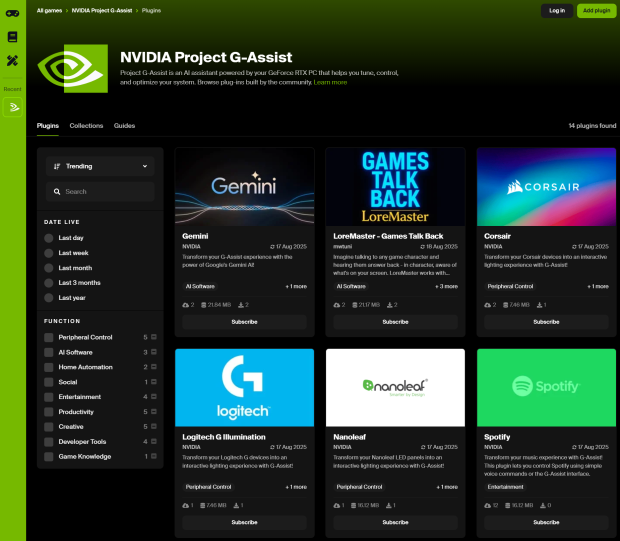Subscribe to the Spotify plugin
Viewport: 620px width, 541px height.
[x=546, y=522]
